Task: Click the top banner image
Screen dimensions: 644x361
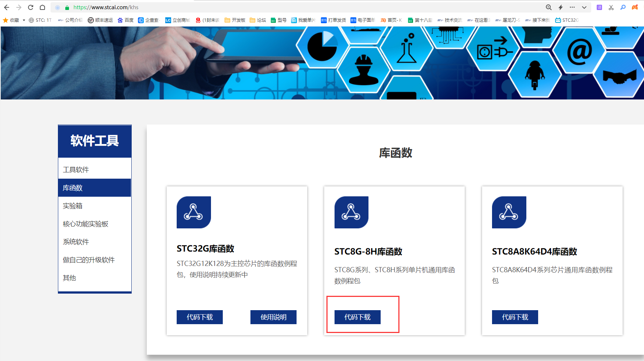Action: (x=322, y=63)
